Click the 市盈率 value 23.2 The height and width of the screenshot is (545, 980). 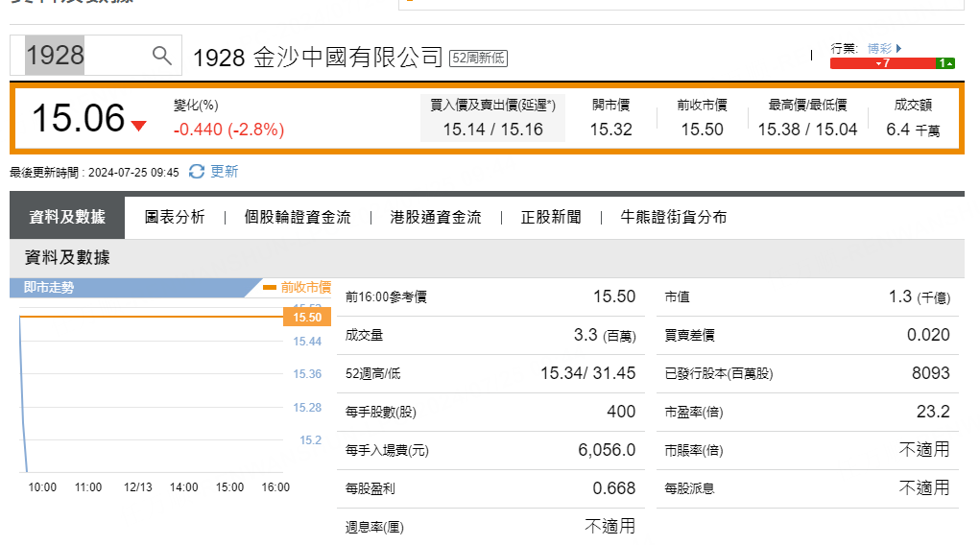[x=933, y=412]
